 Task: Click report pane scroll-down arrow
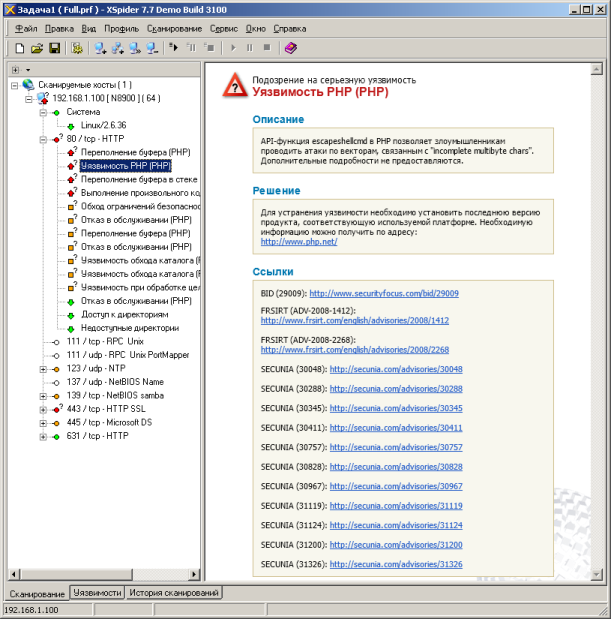tap(596, 574)
